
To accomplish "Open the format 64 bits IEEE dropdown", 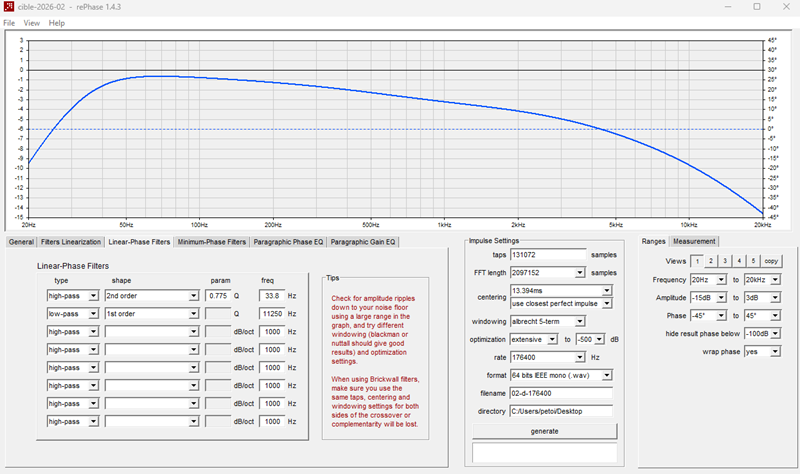I will pyautogui.click(x=561, y=376).
